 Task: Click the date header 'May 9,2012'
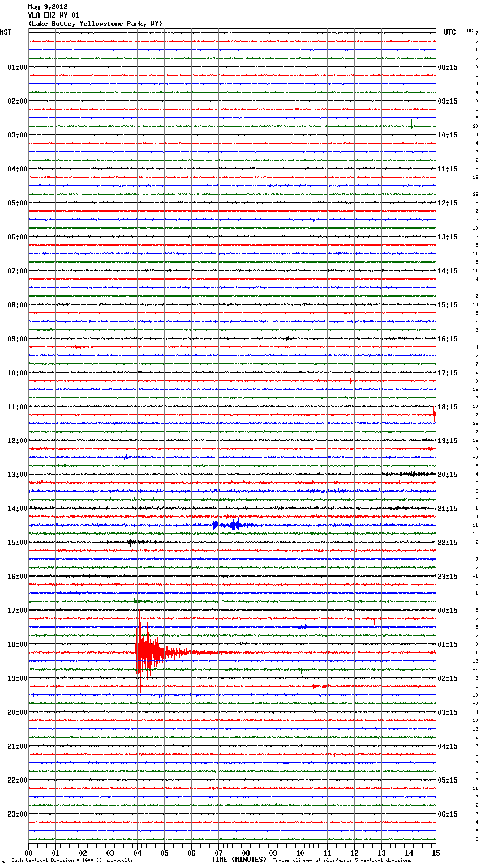48,7
